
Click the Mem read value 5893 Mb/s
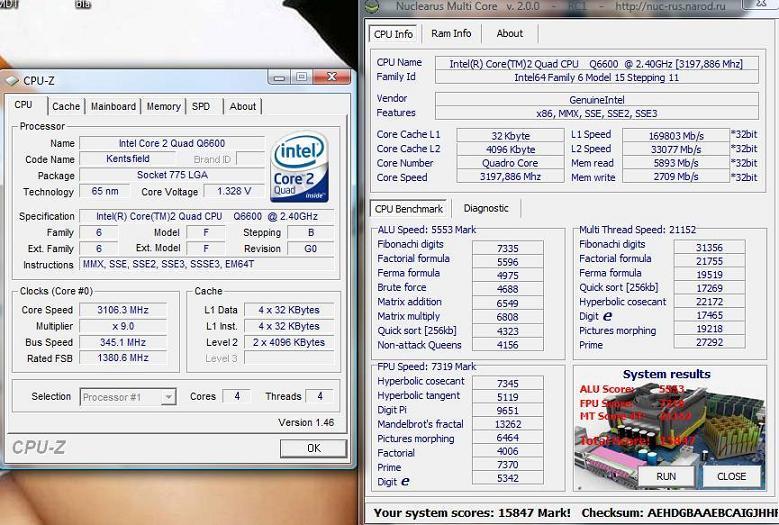[x=676, y=163]
